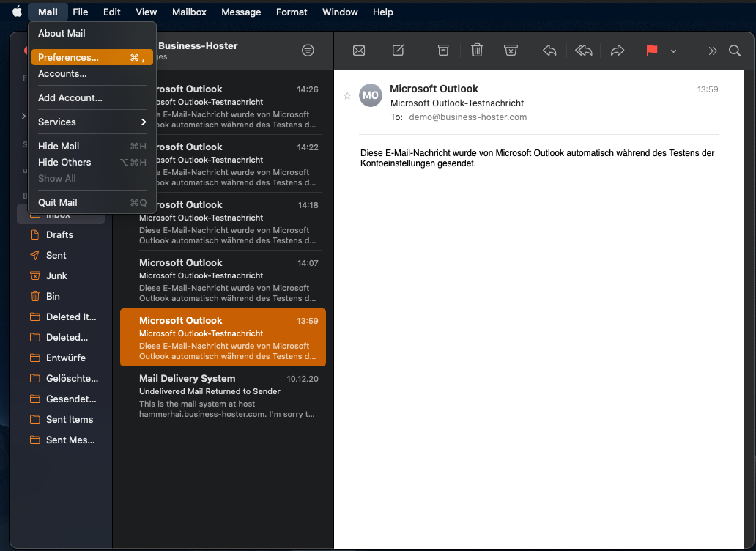The width and height of the screenshot is (756, 551).
Task: Select Quit Mail from the menu
Action: click(92, 203)
